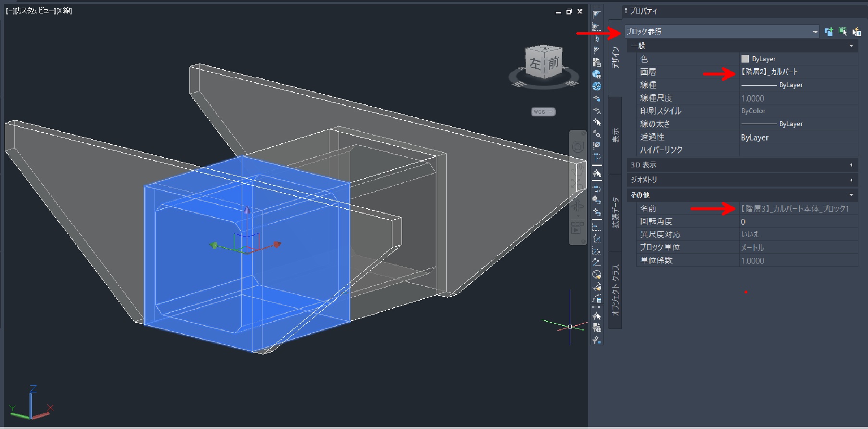Image resolution: width=868 pixels, height=429 pixels.
Task: Open the WCS coordinate system dropdown
Action: coord(543,112)
